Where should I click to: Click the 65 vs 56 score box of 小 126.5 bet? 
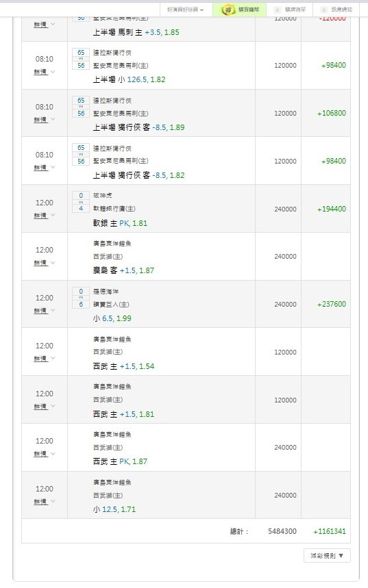point(81,59)
